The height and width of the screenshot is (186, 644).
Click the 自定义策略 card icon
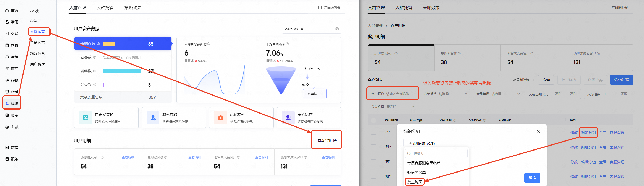tap(85, 118)
